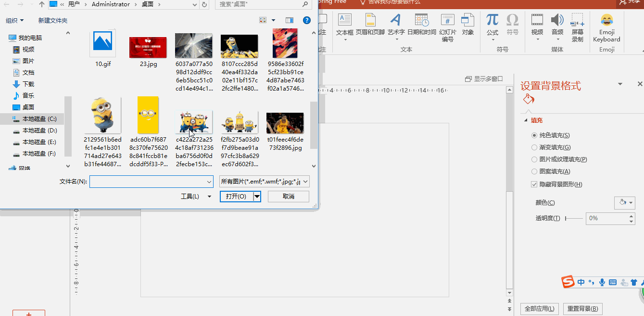
Task: Select the 23.jpg file thumbnail
Action: pos(148,47)
